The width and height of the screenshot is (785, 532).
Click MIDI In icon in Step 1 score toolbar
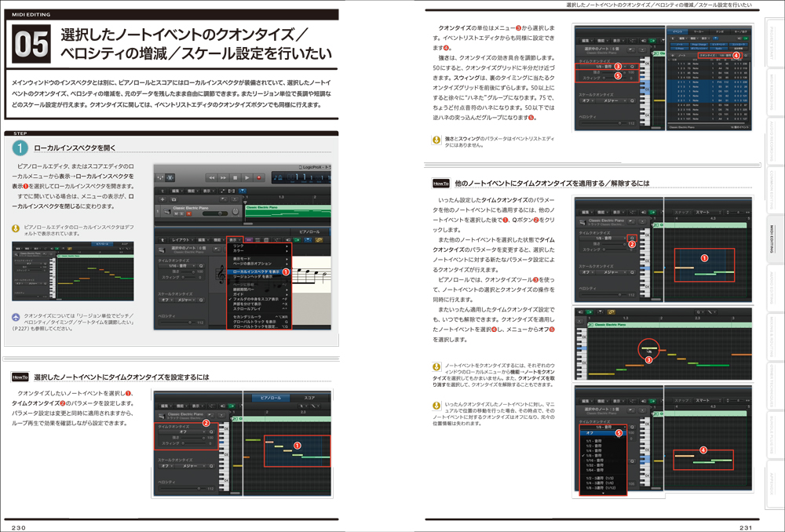tap(288, 240)
